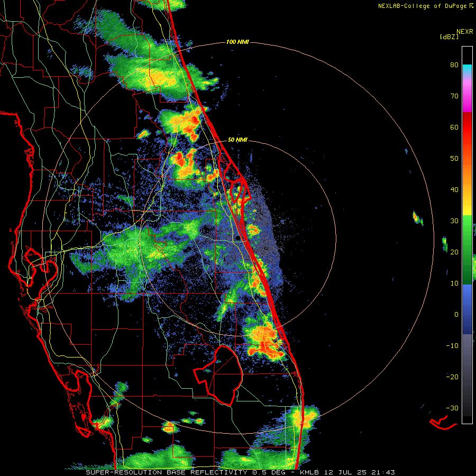Click the 50 value on the dBZ scale
Image resolution: width=476 pixels, height=476 pixels.
[x=454, y=159]
